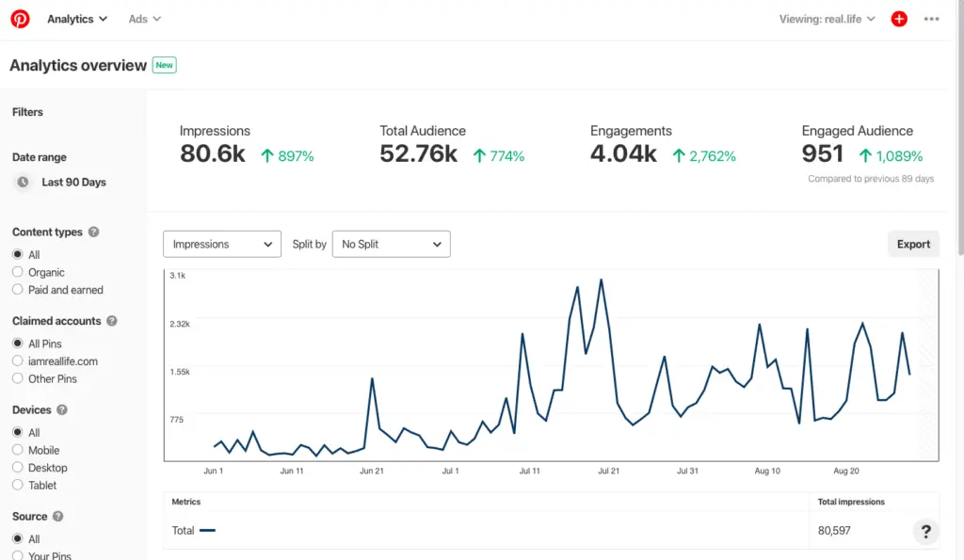Click the help icon next to Claimed accounts
This screenshot has width=964, height=560.
111,321
